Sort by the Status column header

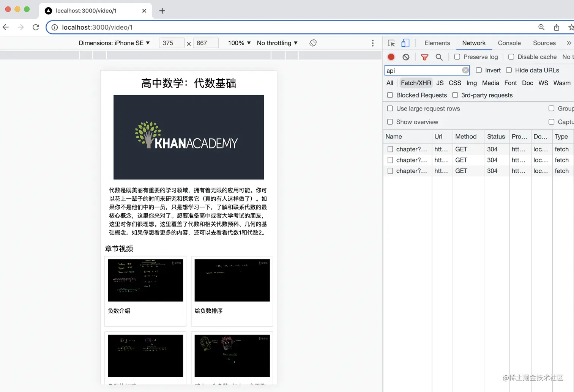(x=497, y=137)
